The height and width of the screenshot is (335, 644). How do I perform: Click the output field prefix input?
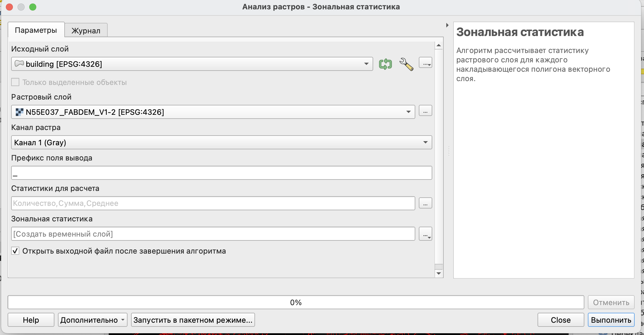click(221, 173)
